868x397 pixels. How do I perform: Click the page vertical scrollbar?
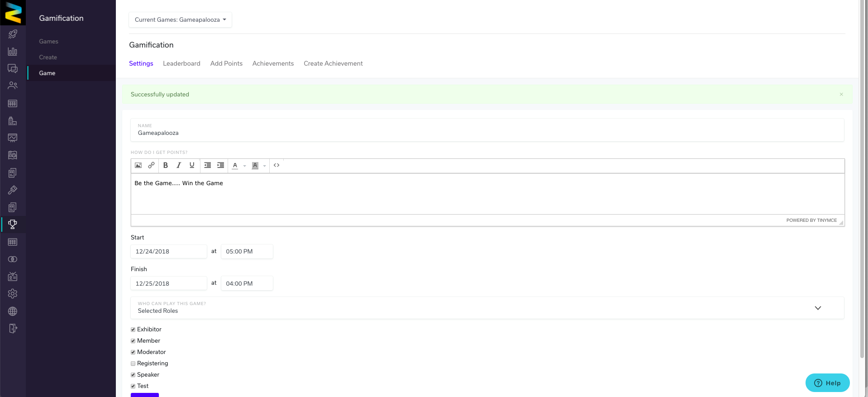(x=863, y=179)
